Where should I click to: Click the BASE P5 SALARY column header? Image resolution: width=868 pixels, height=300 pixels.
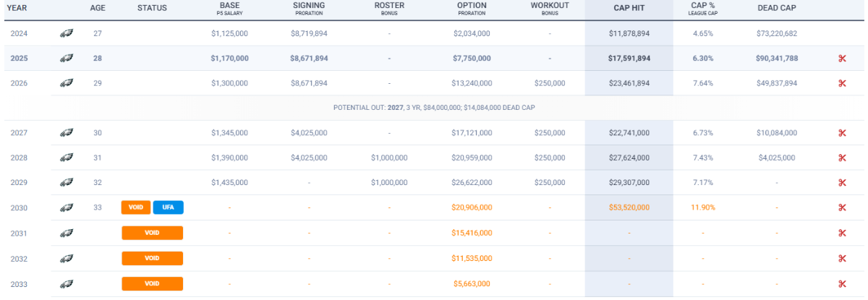pos(229,9)
